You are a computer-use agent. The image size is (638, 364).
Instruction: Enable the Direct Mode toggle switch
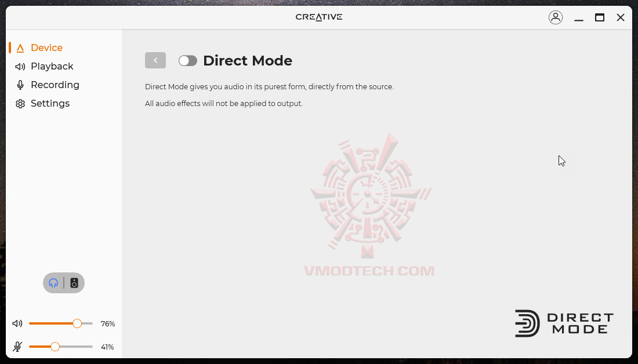tap(187, 61)
